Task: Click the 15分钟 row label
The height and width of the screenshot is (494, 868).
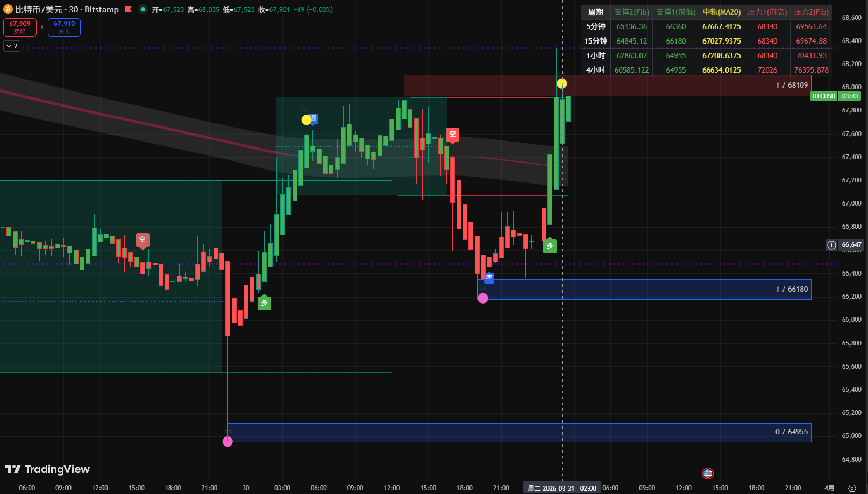Action: click(x=596, y=41)
